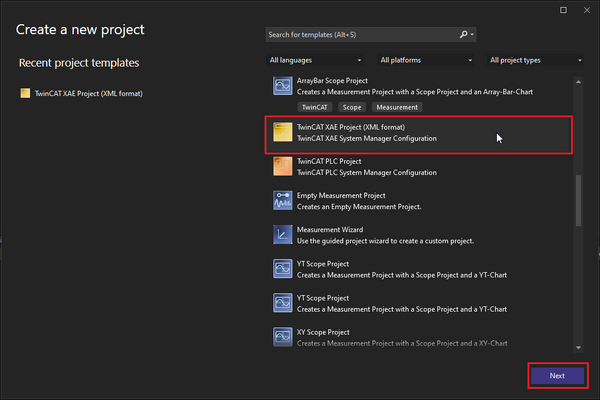
Task: Click the Scope tag label
Action: pos(350,106)
